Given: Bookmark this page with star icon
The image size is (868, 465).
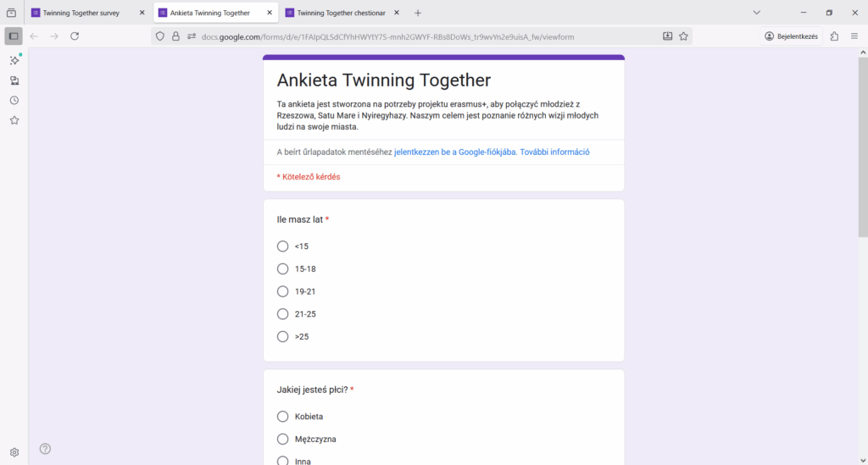Looking at the screenshot, I should coord(684,36).
